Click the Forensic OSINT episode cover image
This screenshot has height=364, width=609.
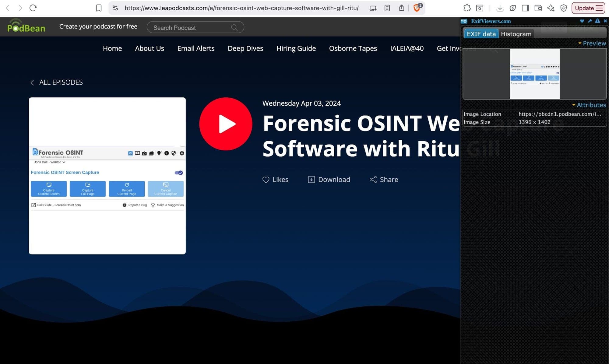pos(107,176)
